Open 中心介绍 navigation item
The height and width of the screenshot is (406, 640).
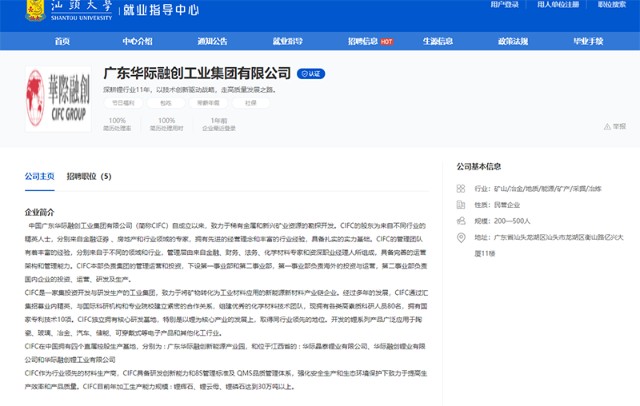pyautogui.click(x=137, y=41)
